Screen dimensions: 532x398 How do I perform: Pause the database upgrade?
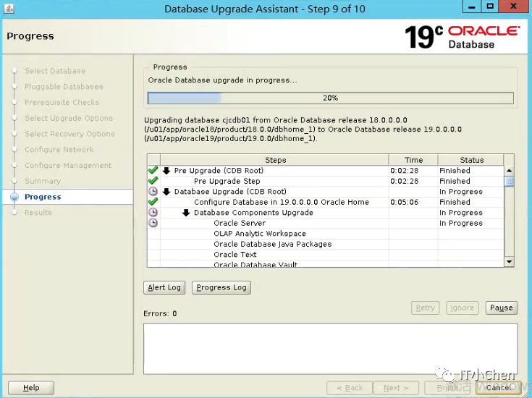(501, 308)
